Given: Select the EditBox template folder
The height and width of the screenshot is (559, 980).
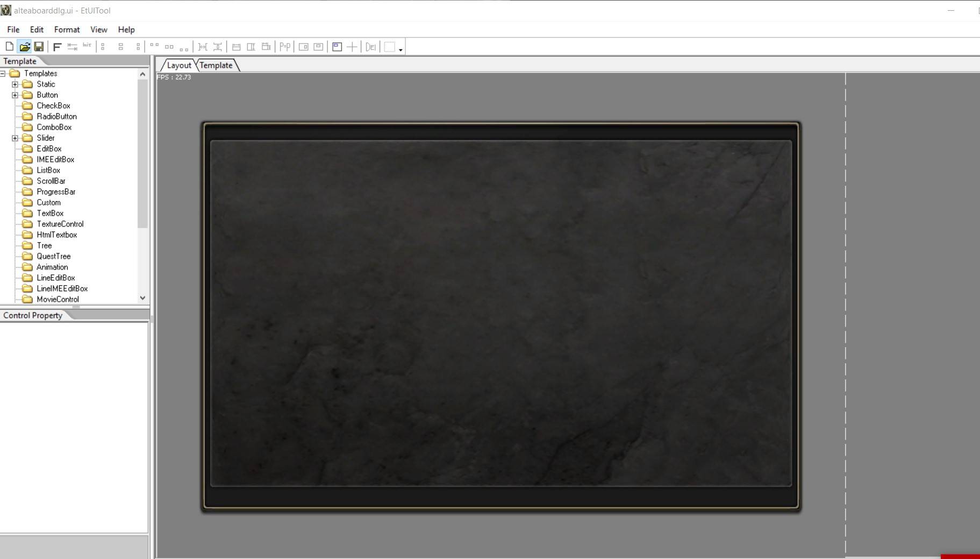Looking at the screenshot, I should pyautogui.click(x=49, y=148).
